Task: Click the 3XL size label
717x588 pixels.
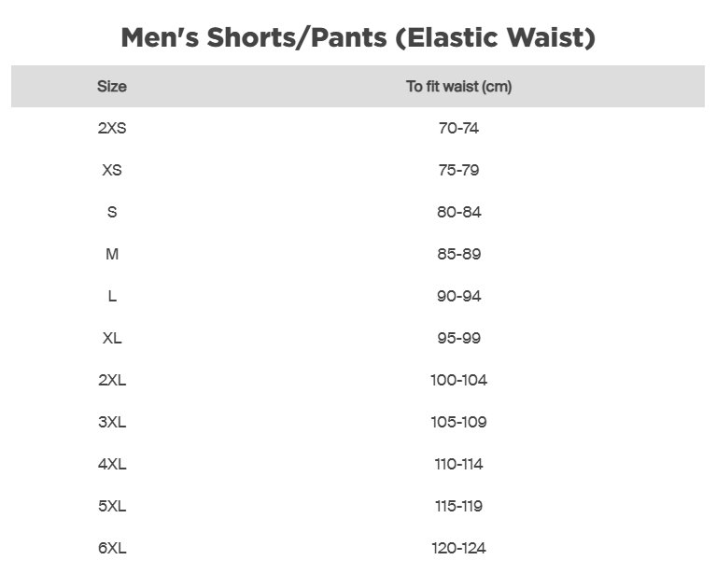Action: tap(112, 422)
